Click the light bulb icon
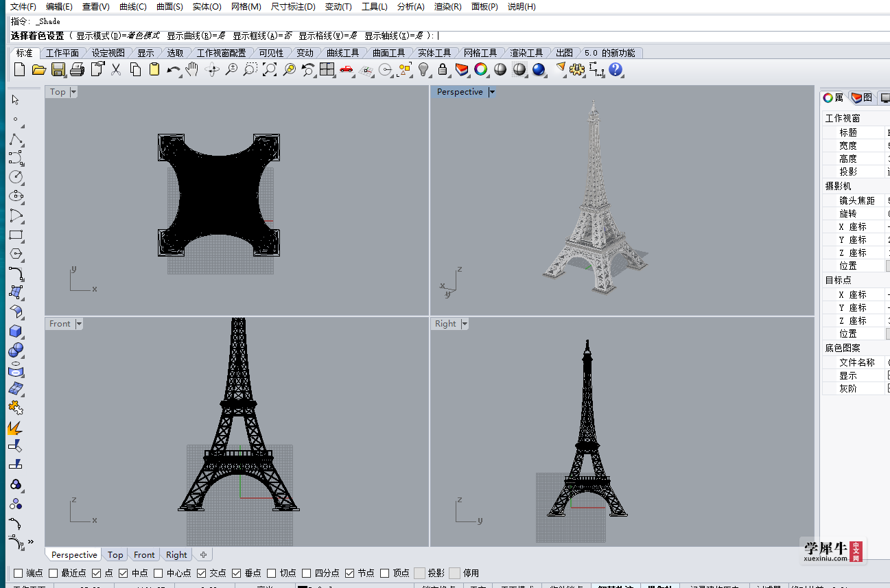This screenshot has height=588, width=890. (x=423, y=69)
